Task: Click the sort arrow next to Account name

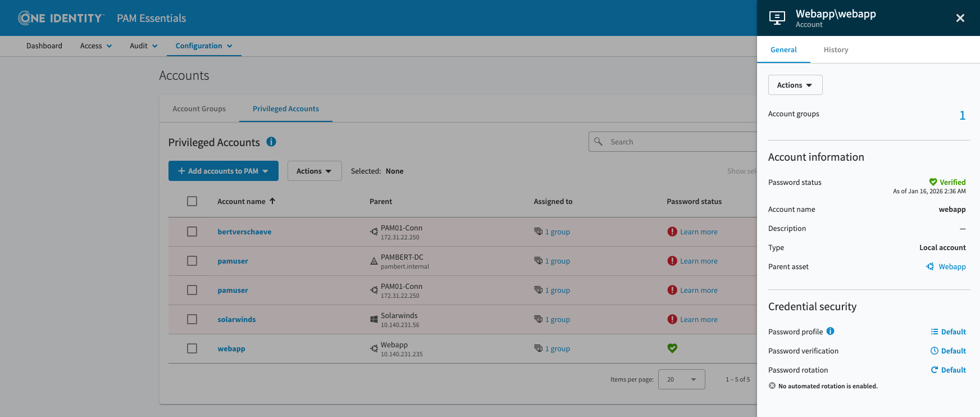Action: pos(272,201)
